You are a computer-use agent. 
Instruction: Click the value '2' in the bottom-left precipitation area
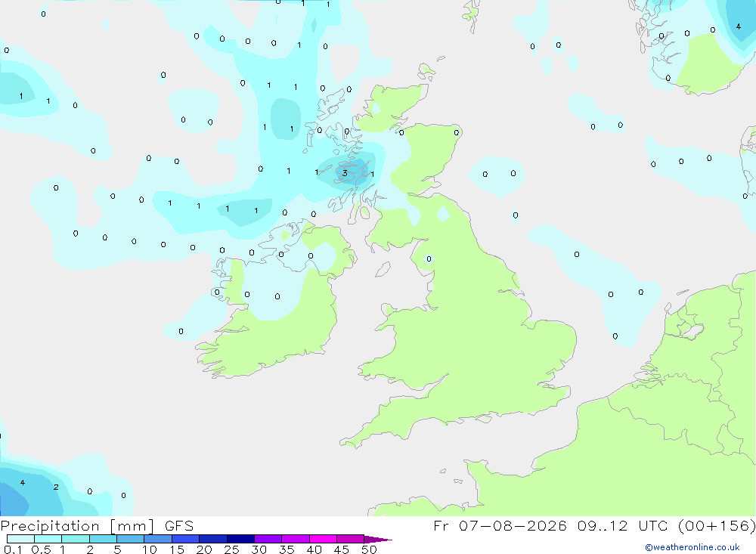tap(56, 487)
